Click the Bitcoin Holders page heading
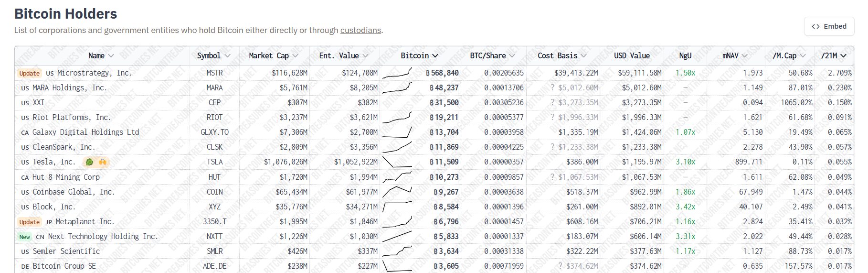Viewport: 868px width, 273px height. coord(66,13)
